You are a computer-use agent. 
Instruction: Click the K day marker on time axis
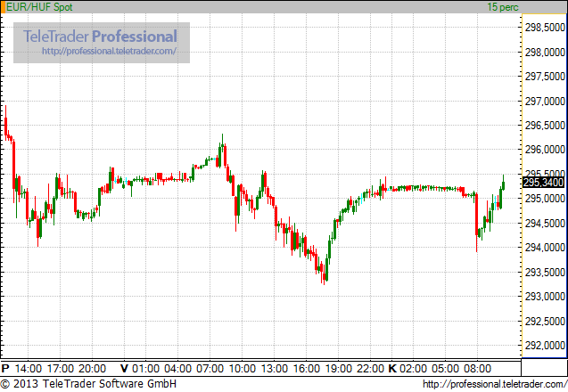392,369
